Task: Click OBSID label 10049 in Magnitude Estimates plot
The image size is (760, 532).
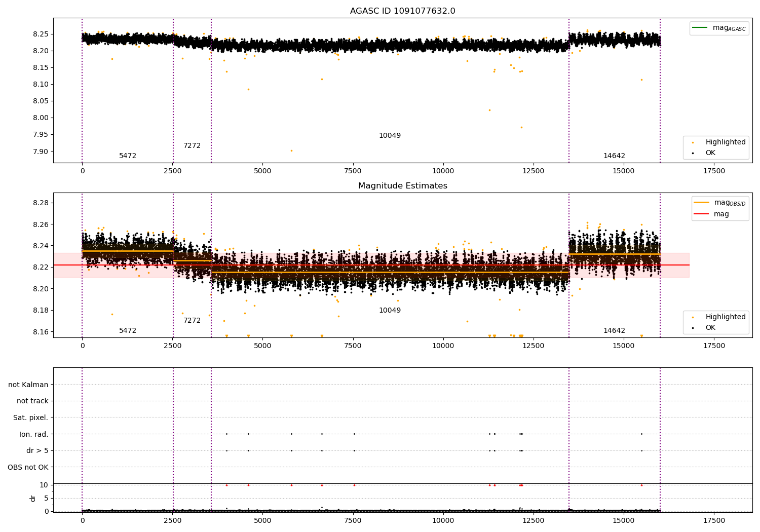Action: [x=390, y=311]
